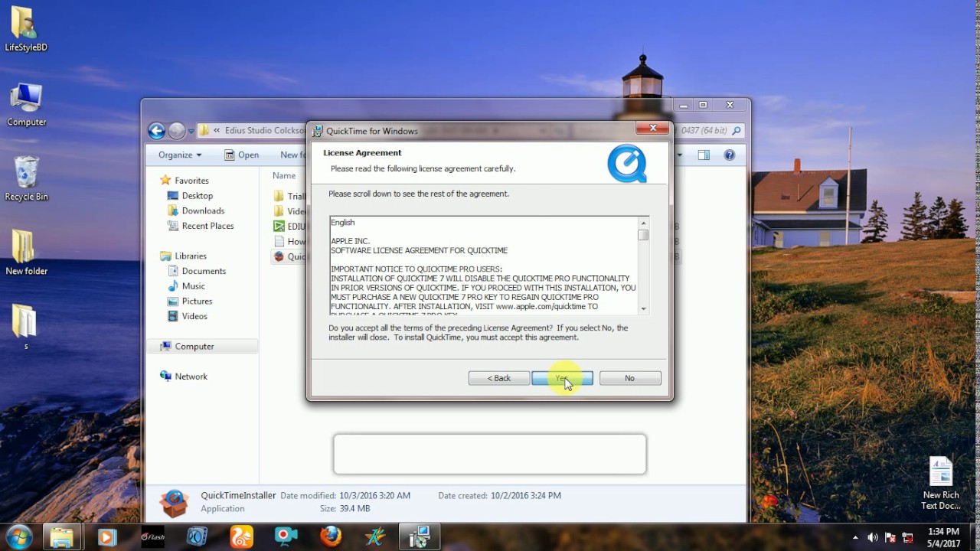Click the license text scrollbar down arrow
Screen dimensions: 980x551
pyautogui.click(x=643, y=308)
